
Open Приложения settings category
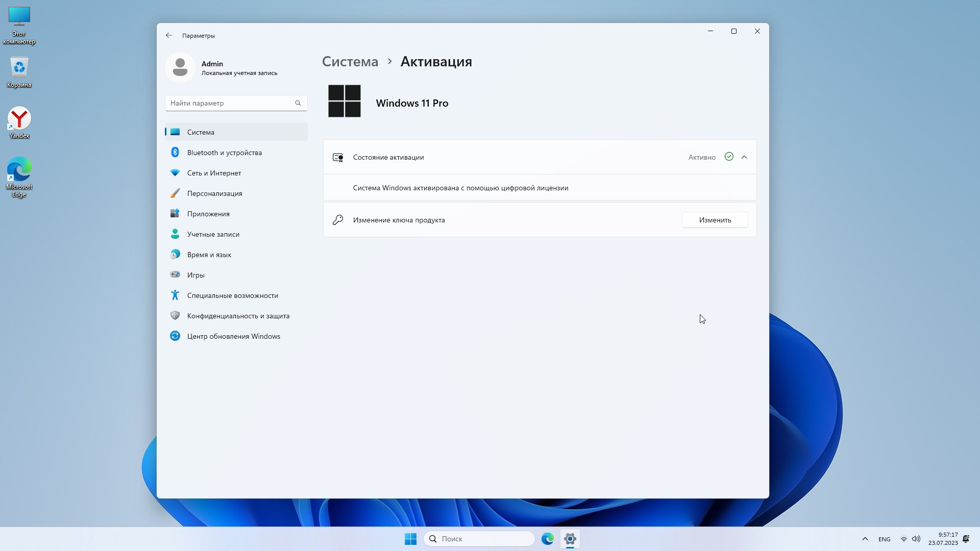pos(208,214)
